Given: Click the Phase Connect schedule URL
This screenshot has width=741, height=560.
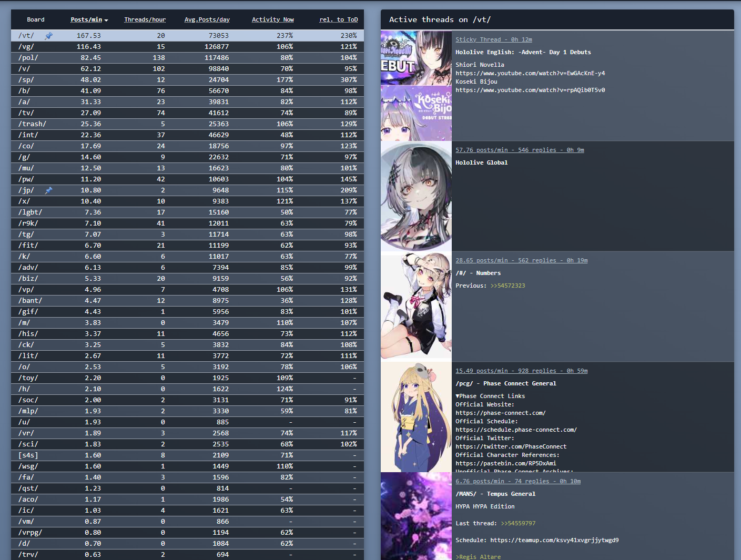Looking at the screenshot, I should (516, 430).
